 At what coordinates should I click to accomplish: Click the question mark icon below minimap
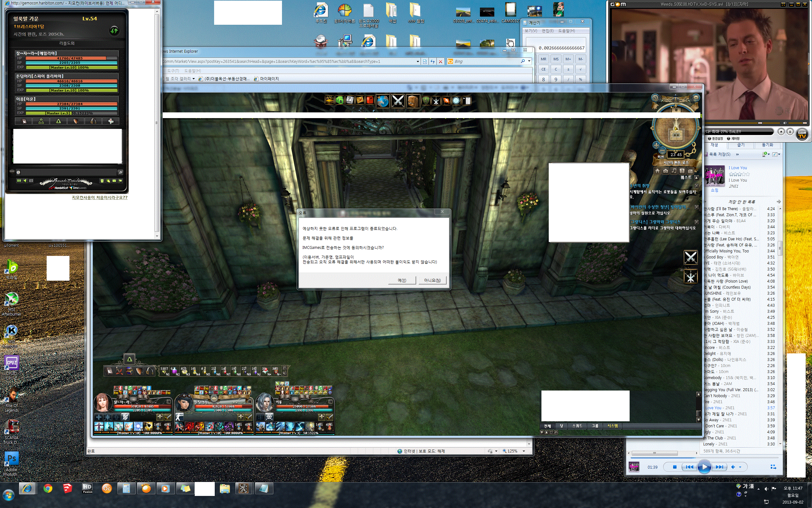point(682,171)
